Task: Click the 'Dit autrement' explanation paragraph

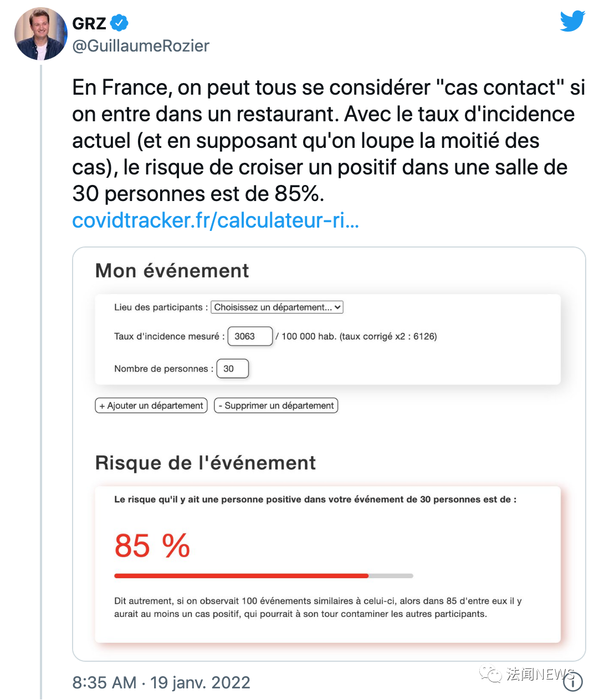Action: 318,608
